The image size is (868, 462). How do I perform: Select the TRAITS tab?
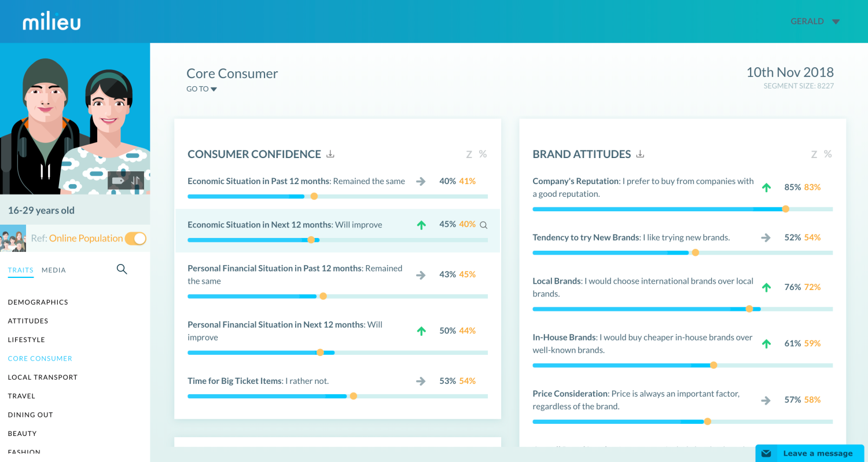[20, 270]
